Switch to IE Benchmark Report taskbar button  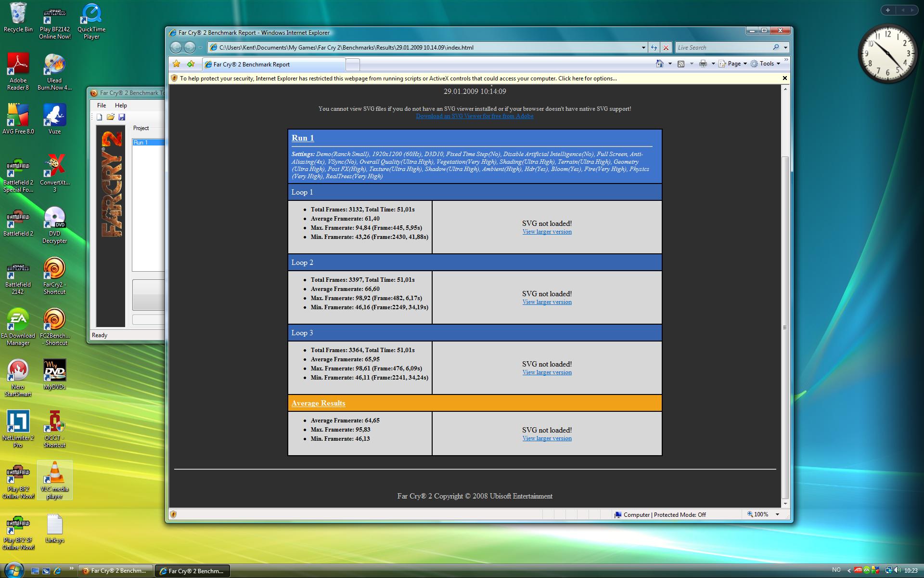192,571
